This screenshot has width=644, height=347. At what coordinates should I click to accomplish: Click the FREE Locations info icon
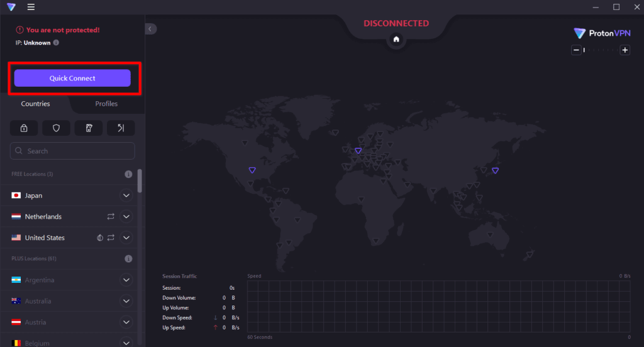128,174
